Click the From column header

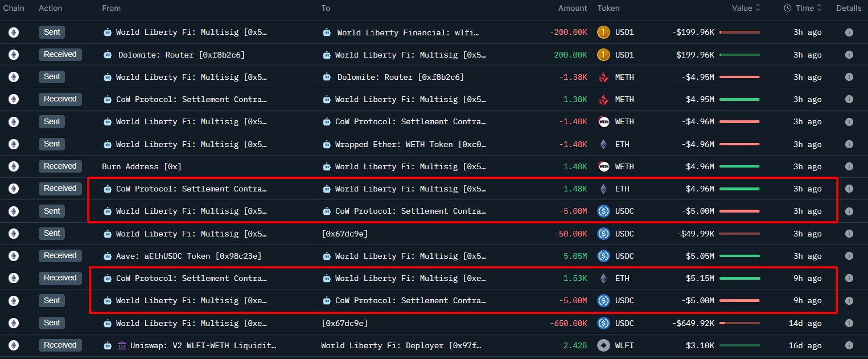[112, 8]
